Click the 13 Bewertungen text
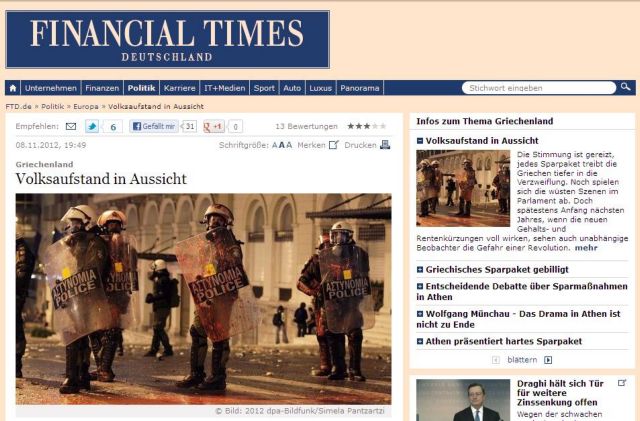 [307, 127]
